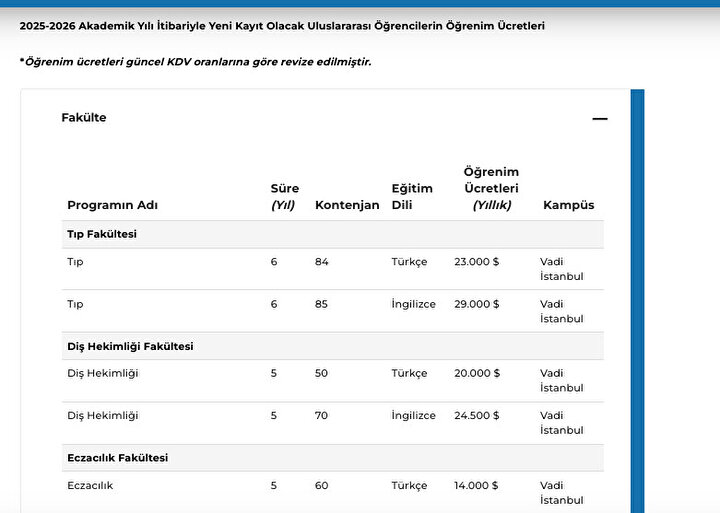Select the Diş Hekimliği Fakültesi group row
The height and width of the screenshot is (513, 720).
333,346
